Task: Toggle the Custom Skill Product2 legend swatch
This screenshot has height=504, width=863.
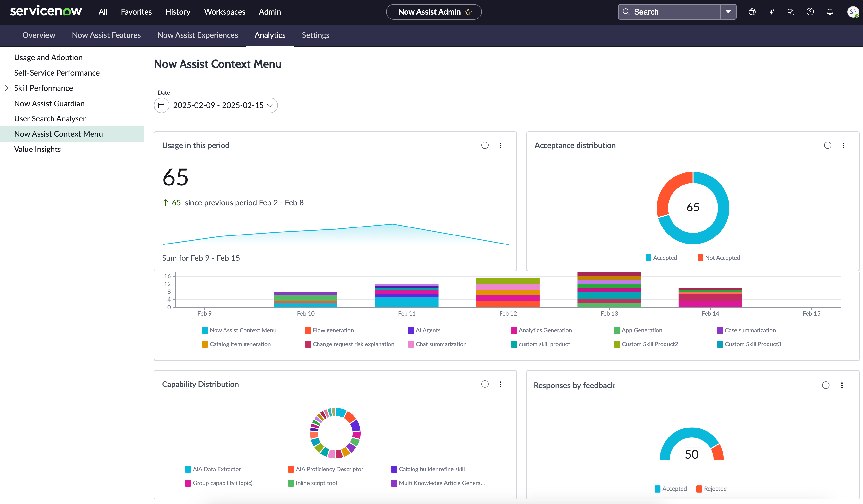Action: pos(617,344)
